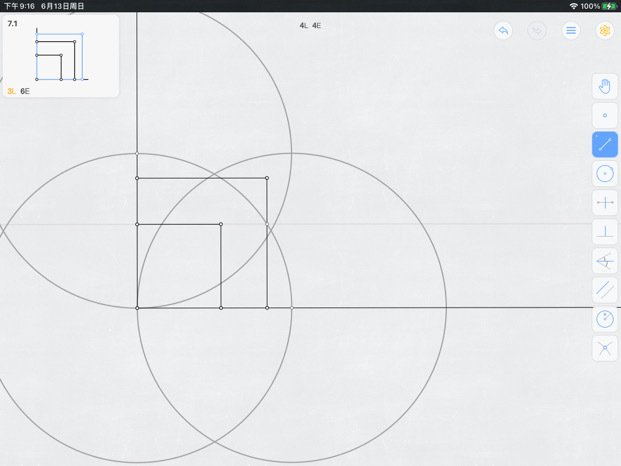
Task: Tap the battery indicator in status bar
Action: point(609,6)
